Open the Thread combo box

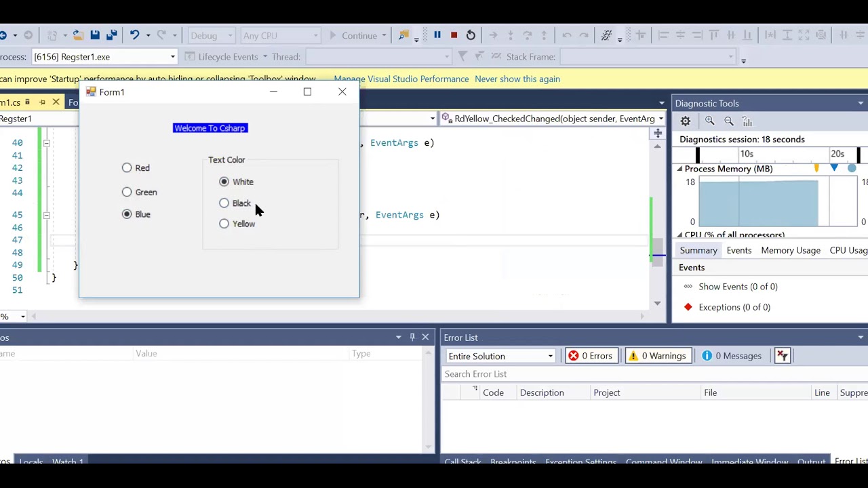click(378, 57)
